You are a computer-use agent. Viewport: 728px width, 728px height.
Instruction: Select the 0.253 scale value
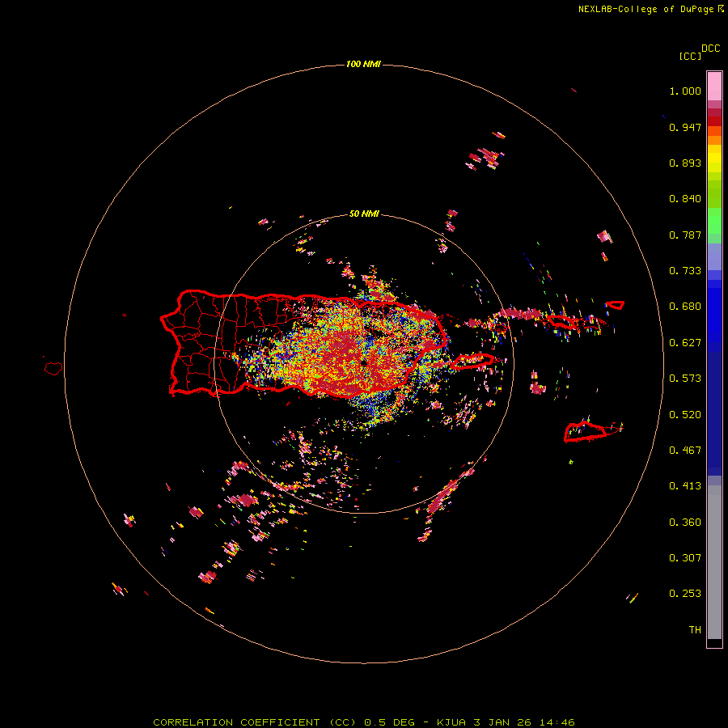pyautogui.click(x=685, y=594)
